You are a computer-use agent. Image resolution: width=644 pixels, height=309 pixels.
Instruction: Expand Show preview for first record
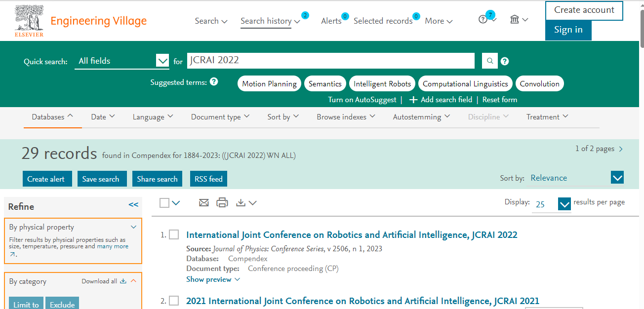[x=213, y=279]
